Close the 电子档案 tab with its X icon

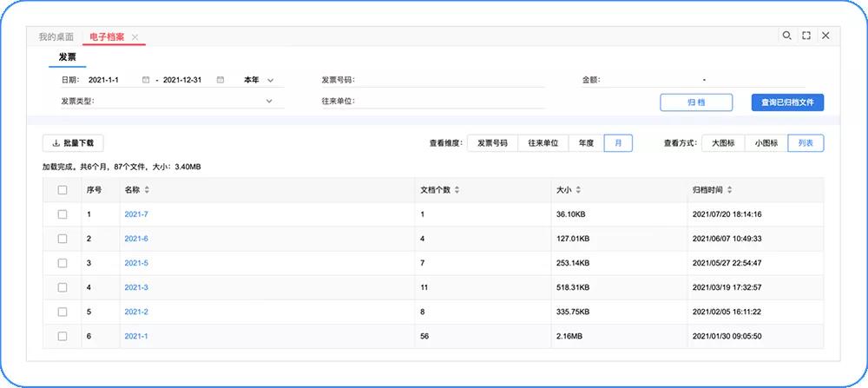[x=135, y=37]
